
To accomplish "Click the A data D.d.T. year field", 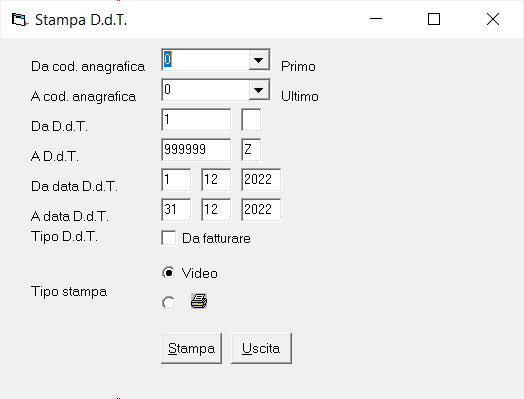I will (x=261, y=210).
